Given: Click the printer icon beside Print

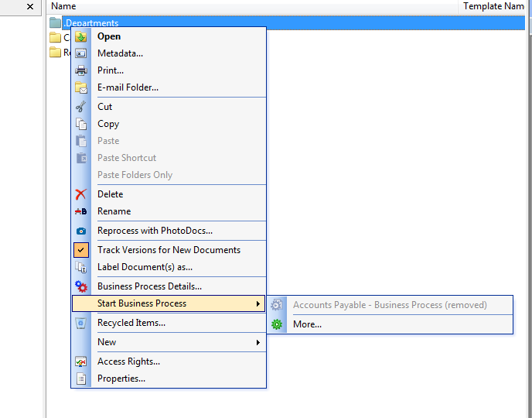Looking at the screenshot, I should tap(80, 70).
